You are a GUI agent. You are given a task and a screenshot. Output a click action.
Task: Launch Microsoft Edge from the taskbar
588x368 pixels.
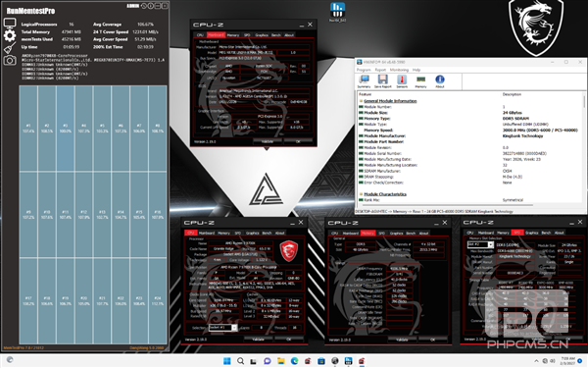click(294, 361)
